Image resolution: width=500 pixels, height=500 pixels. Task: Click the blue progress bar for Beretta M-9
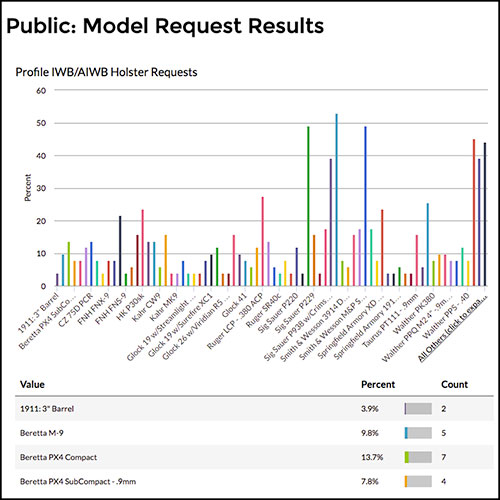(x=418, y=433)
